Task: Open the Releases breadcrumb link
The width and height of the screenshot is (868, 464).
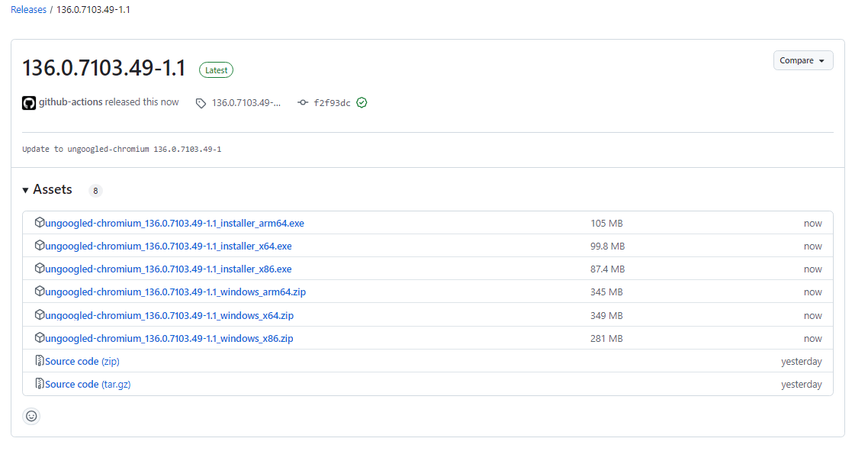Action: pyautogui.click(x=28, y=9)
